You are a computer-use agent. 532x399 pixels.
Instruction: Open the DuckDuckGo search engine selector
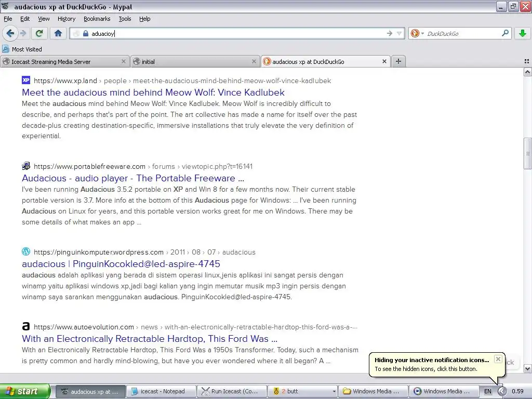417,33
